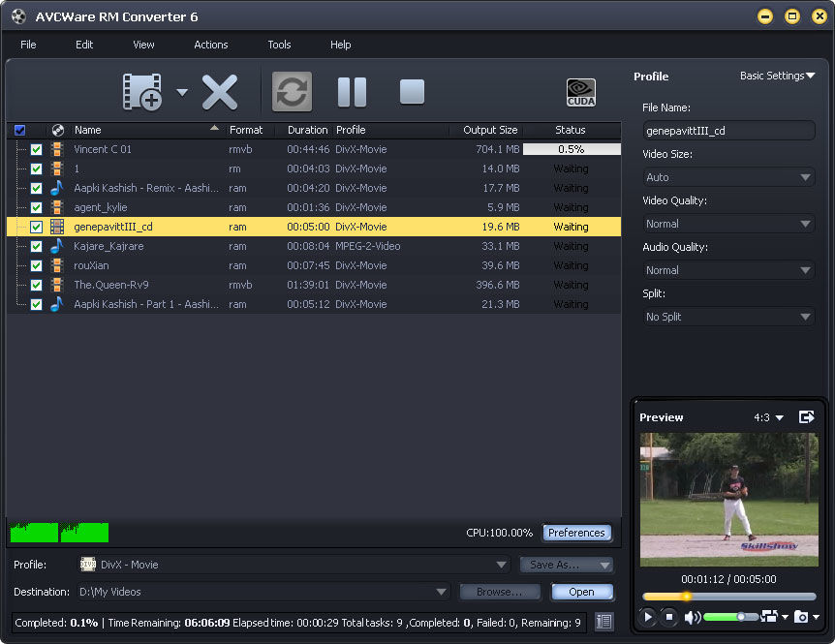Stop the conversion with the square icon

(413, 92)
